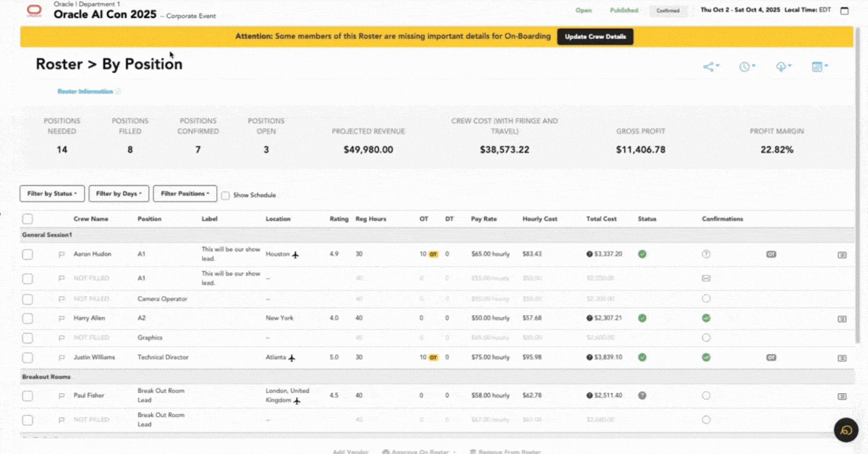Click the Total Cost column header
Screen dimensions: 868x454
coord(601,219)
